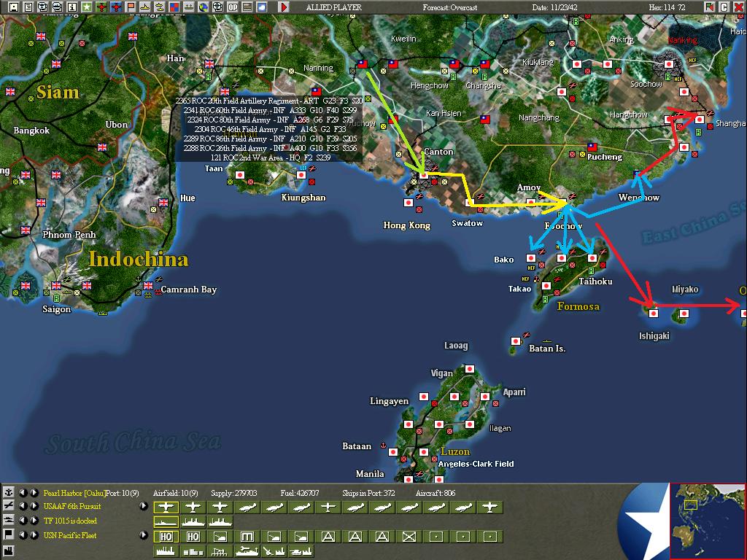The image size is (747, 560).
Task: Step to next task force after TF 1015
Action: pos(34,520)
